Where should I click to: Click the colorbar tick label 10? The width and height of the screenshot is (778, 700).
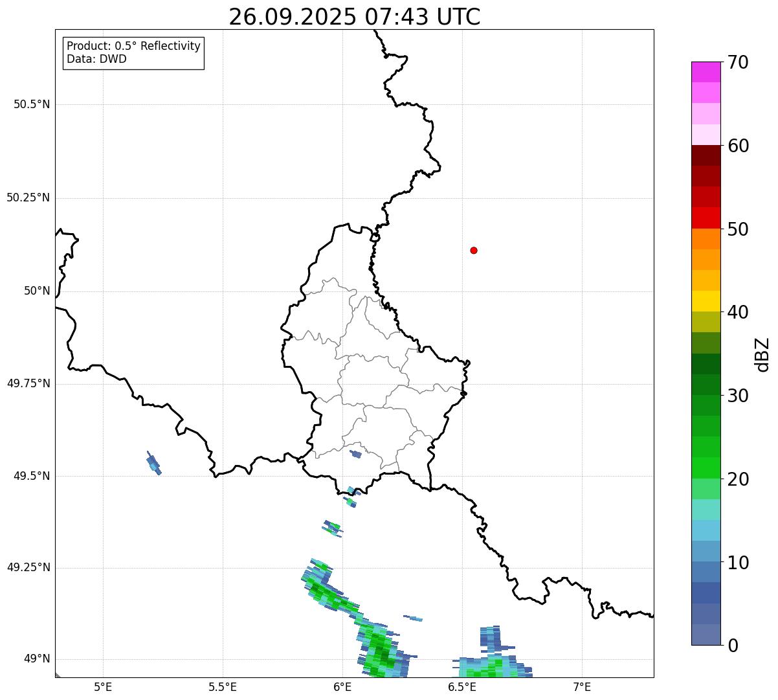[x=739, y=563]
